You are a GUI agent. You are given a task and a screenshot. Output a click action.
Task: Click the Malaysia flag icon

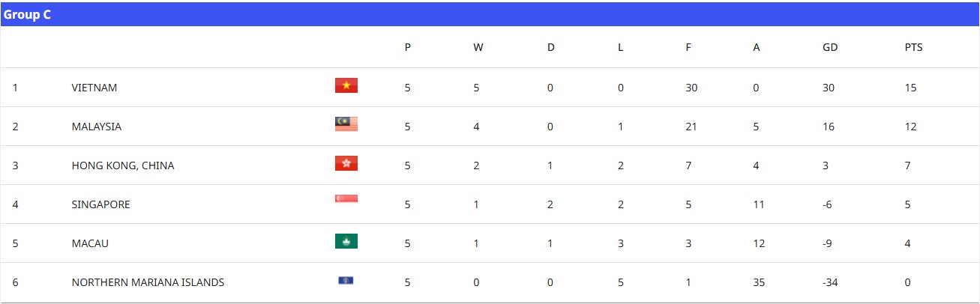point(346,124)
